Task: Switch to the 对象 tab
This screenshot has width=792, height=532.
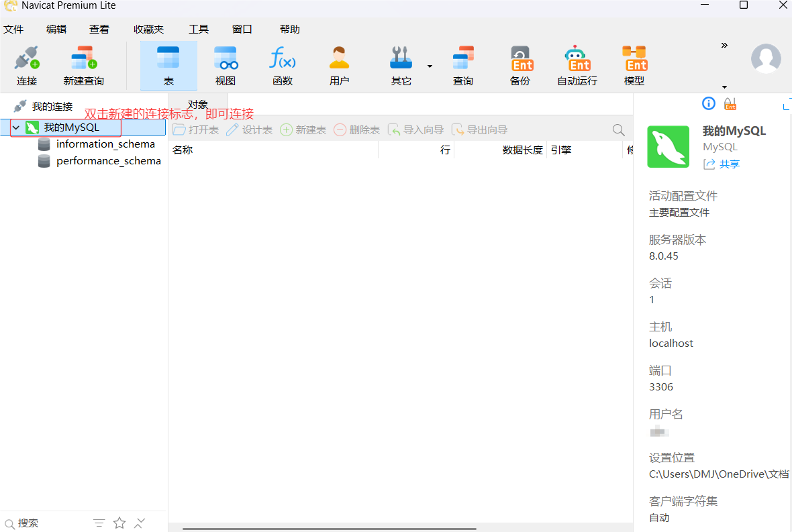Action: [x=197, y=105]
